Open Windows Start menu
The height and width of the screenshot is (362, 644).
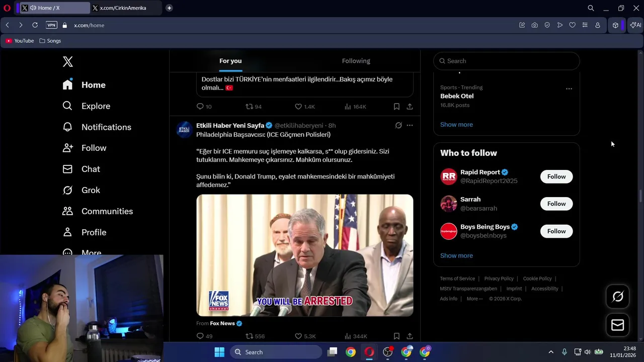(219, 352)
